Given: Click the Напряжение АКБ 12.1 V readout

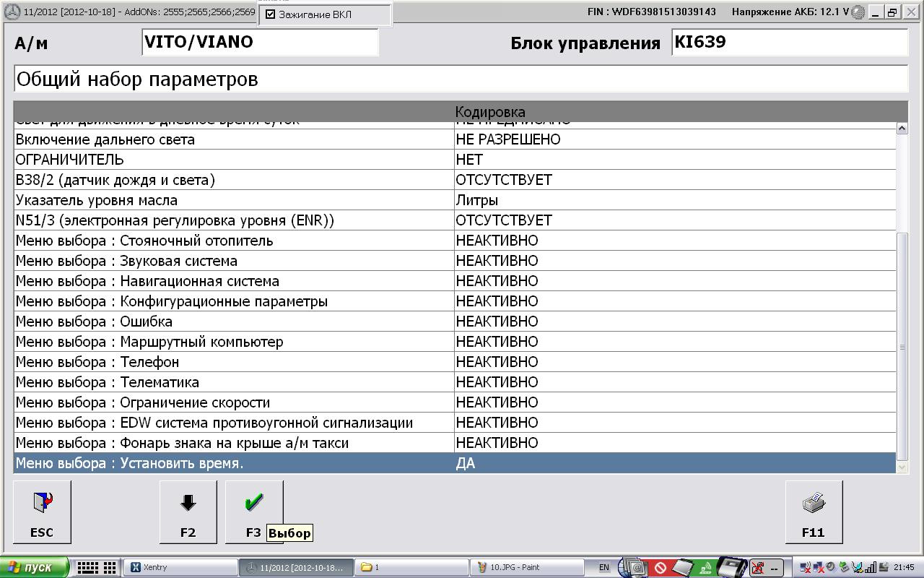Looking at the screenshot, I should click(x=790, y=12).
